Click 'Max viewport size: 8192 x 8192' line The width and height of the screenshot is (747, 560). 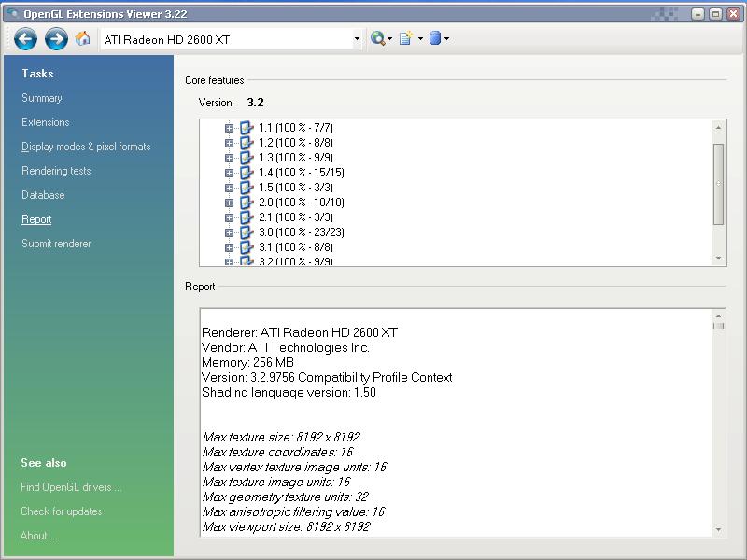pyautogui.click(x=286, y=526)
